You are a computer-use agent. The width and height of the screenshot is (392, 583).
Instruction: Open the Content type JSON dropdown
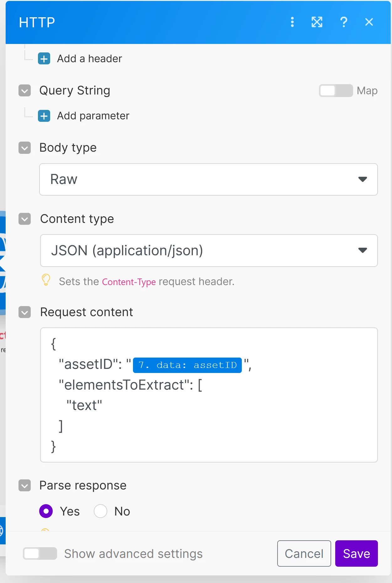pyautogui.click(x=209, y=251)
